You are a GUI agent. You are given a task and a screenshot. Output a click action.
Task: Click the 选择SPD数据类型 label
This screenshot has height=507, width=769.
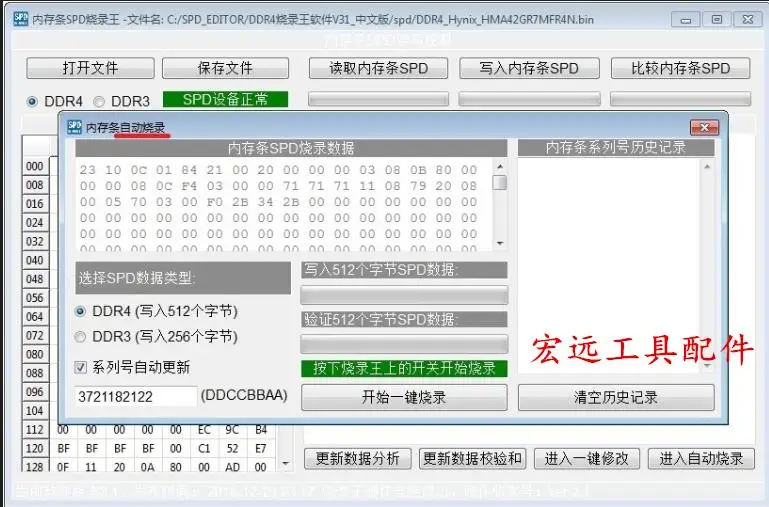coord(183,278)
